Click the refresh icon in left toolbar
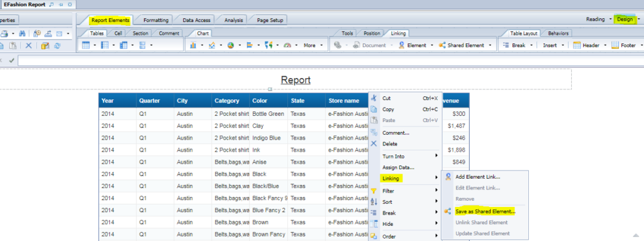The image size is (644, 241). (x=57, y=46)
